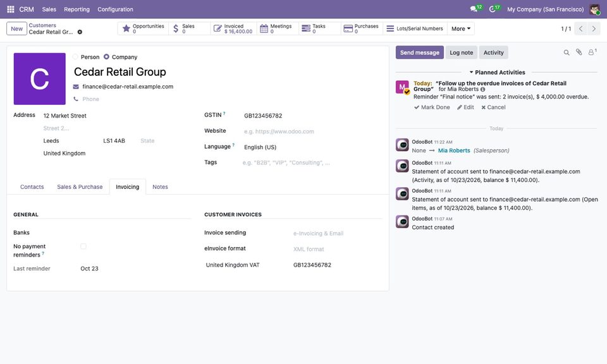Click the GSTIN field GB123456782

coord(312,116)
